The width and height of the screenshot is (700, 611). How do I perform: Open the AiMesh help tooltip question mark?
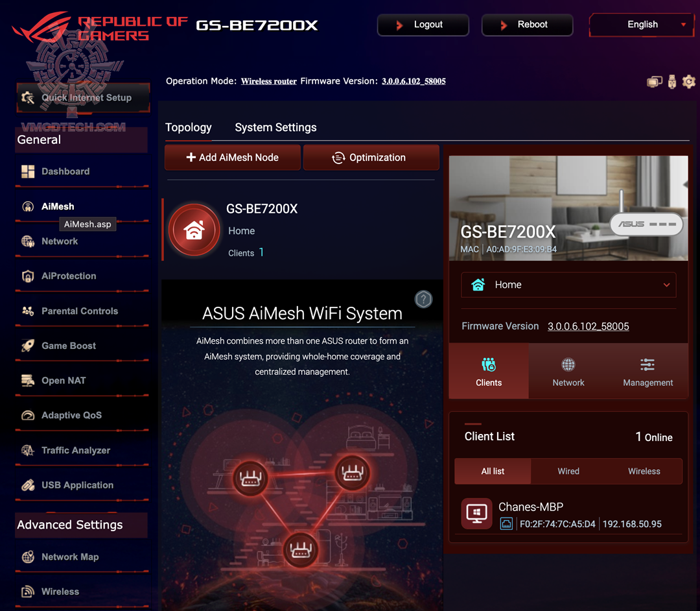(x=423, y=299)
